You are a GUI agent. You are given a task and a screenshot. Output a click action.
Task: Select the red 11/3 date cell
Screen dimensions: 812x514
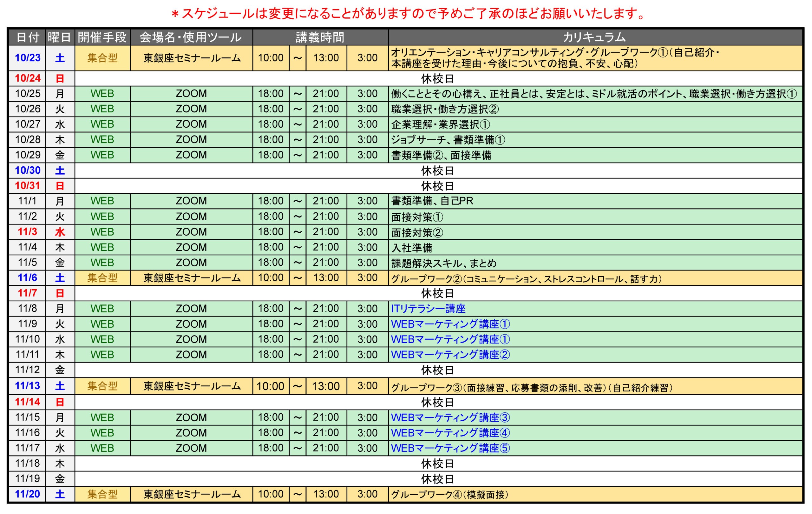tap(27, 232)
